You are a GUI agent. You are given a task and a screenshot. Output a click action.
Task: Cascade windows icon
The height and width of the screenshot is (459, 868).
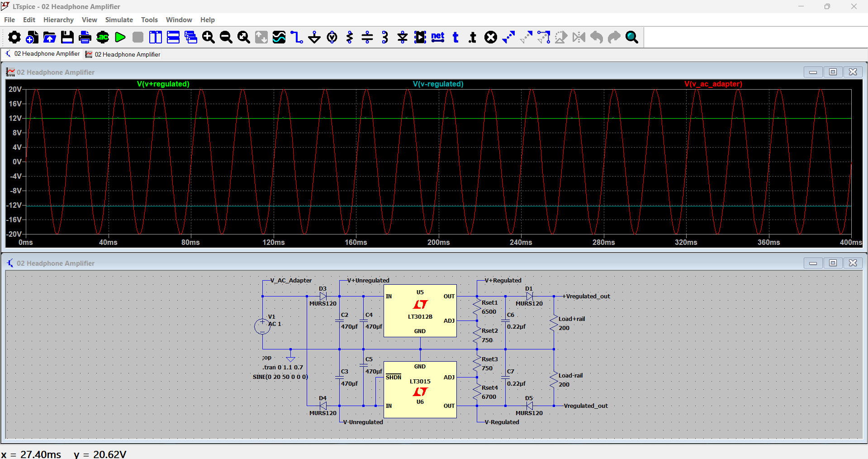point(191,37)
